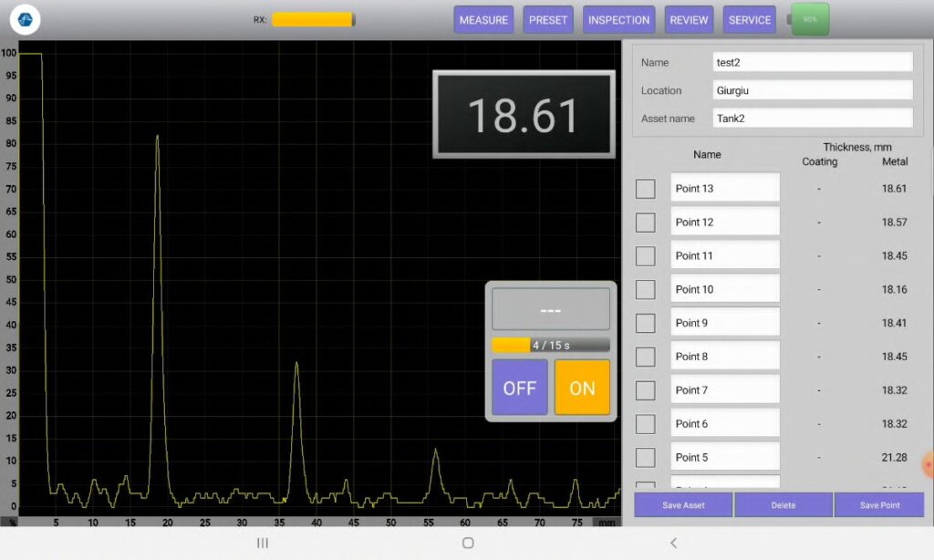Tap the orange floating bubble at edge
Screen dimensions: 934x560
[928, 464]
